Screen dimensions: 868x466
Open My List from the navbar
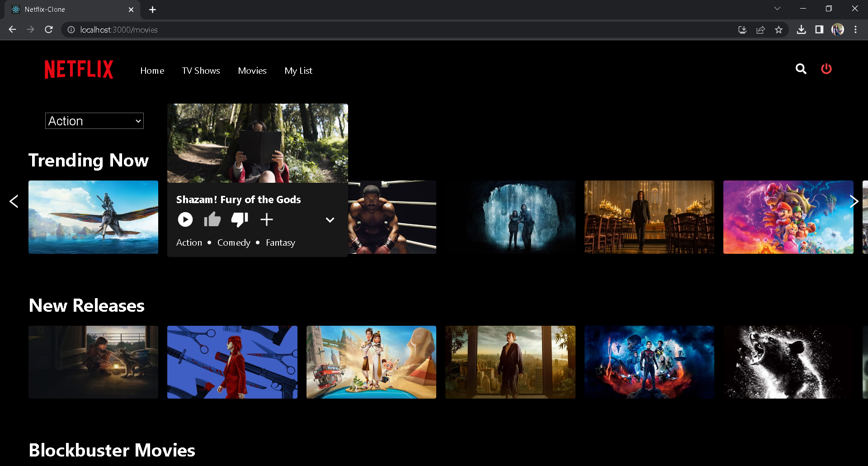tap(298, 71)
